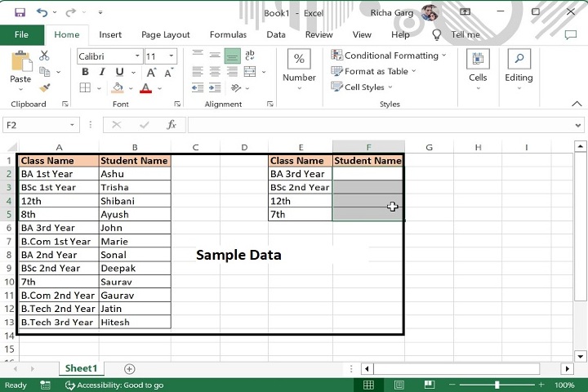Click the Copy icon in Clipboard group

[x=45, y=72]
